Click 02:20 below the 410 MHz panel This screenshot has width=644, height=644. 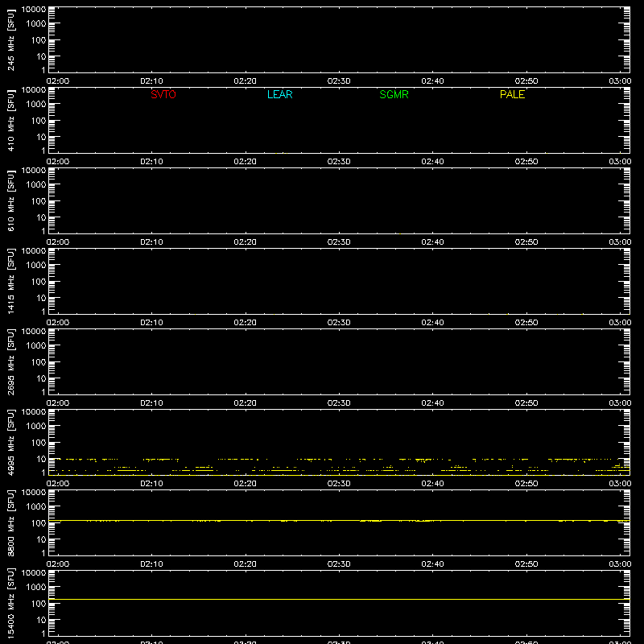tap(246, 162)
